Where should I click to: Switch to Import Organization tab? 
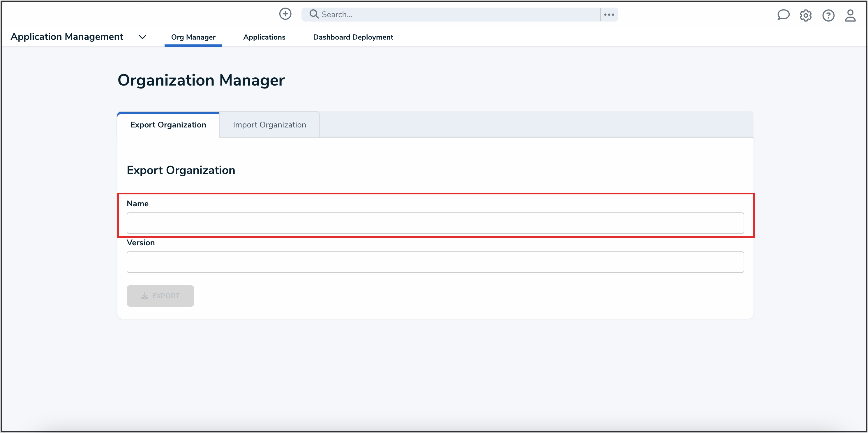(x=269, y=125)
